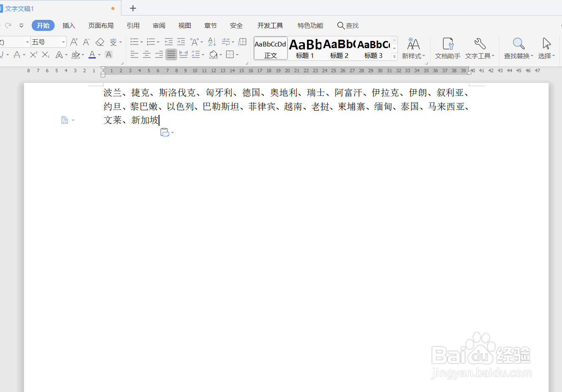
Task: Open the 文字工具 menu
Action: [x=480, y=49]
